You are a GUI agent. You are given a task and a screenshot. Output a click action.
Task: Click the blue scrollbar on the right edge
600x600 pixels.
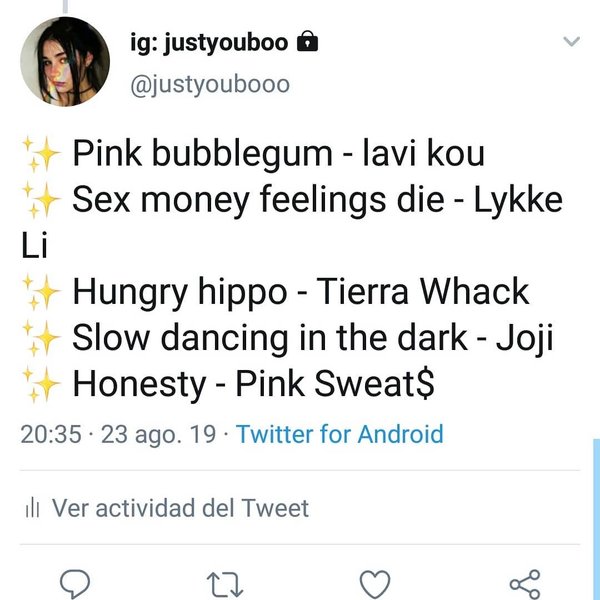tap(596, 520)
